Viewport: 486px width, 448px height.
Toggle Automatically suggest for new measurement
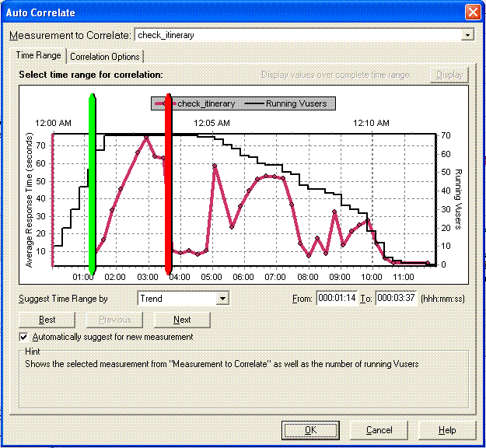point(24,337)
